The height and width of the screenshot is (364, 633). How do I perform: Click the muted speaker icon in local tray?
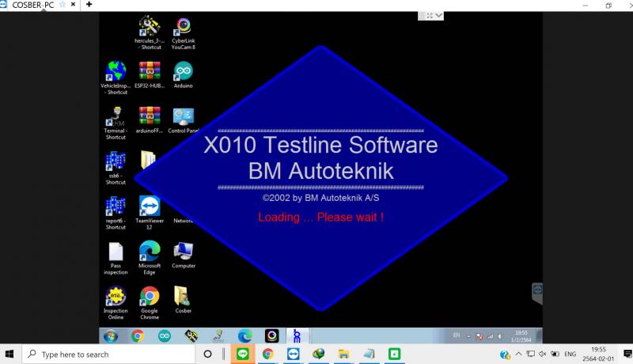point(543,354)
